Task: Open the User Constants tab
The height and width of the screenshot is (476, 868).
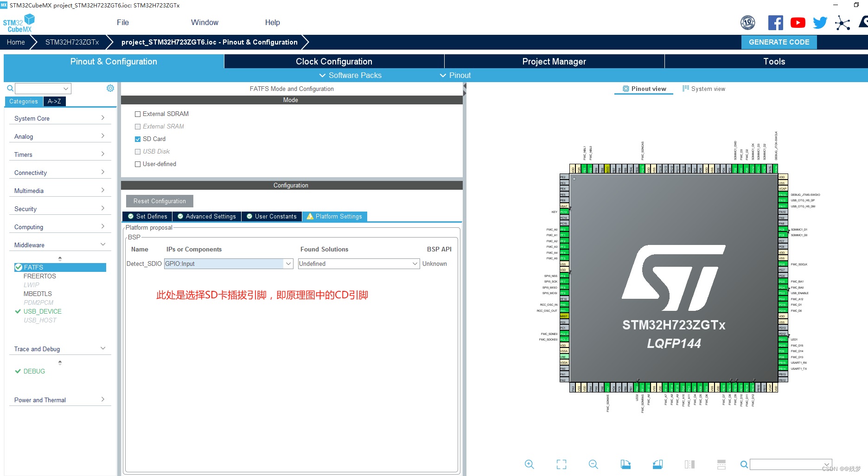Action: click(x=272, y=216)
